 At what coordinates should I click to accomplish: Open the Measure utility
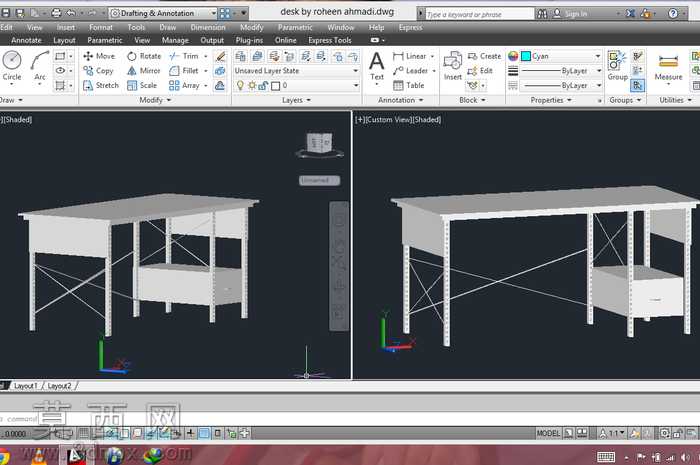point(668,66)
